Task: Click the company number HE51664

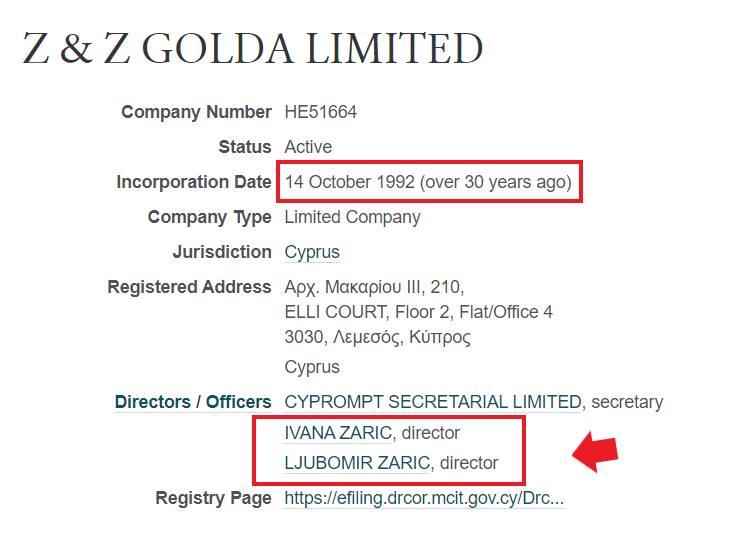Action: [320, 112]
